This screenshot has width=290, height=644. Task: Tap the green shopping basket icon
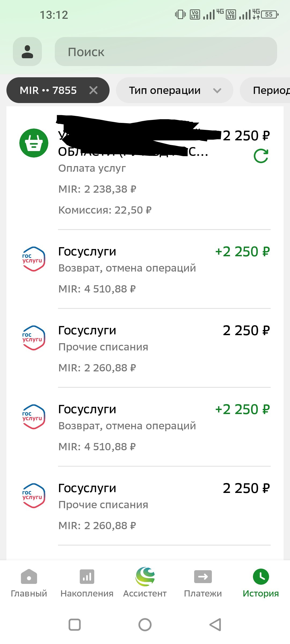[x=34, y=143]
